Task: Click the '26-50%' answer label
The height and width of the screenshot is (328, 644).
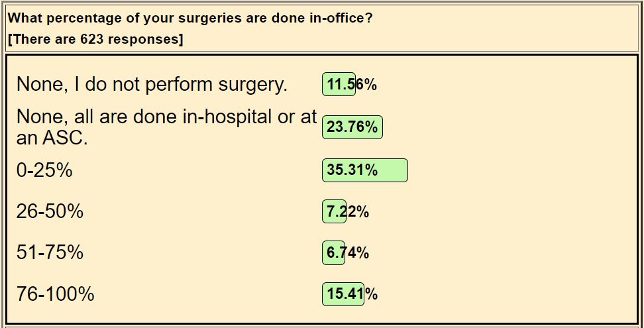Action: 50,211
